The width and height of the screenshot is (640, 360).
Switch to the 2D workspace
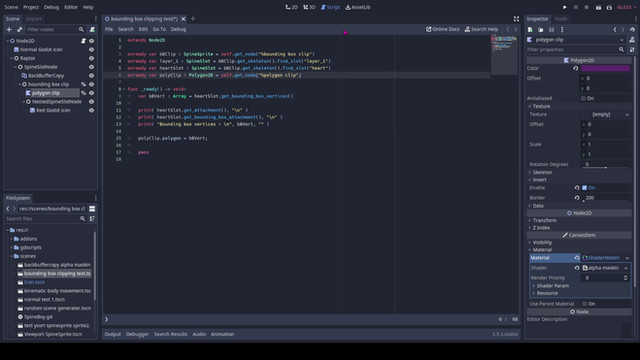[x=291, y=7]
